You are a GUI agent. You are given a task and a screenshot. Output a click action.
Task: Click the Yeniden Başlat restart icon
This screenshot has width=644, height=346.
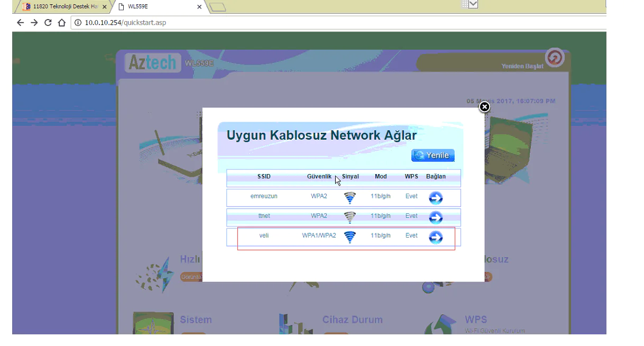pos(555,57)
